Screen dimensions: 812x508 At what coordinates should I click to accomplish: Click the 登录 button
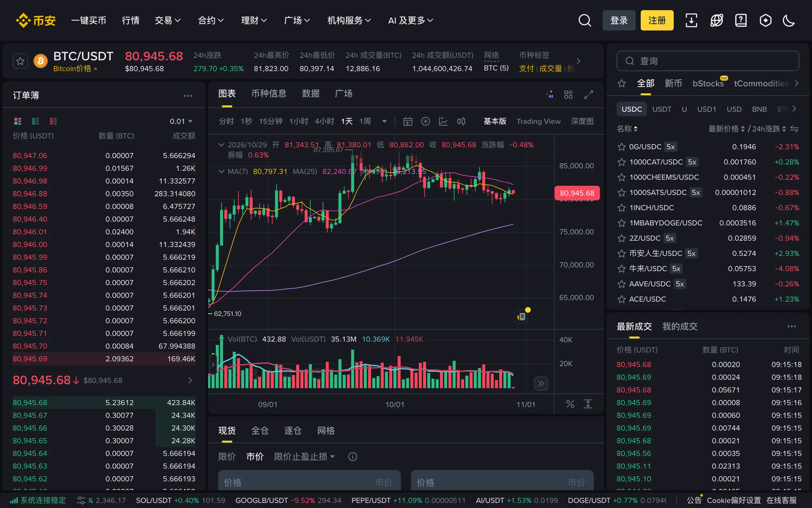tap(619, 20)
